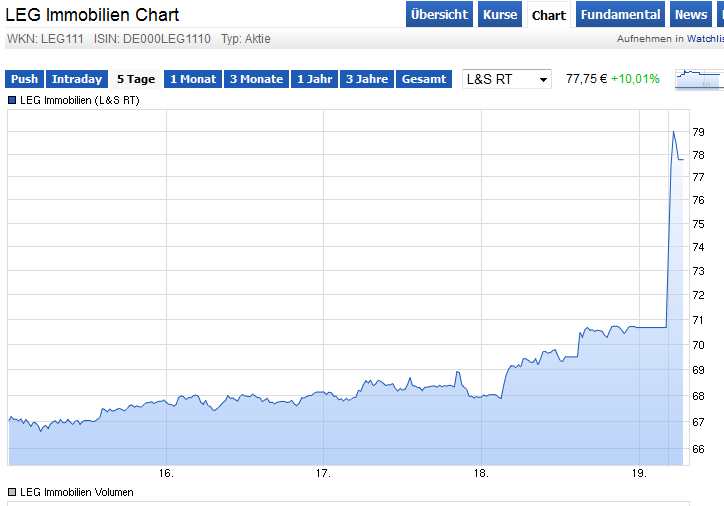Click the price spike peak on chart

tap(673, 132)
